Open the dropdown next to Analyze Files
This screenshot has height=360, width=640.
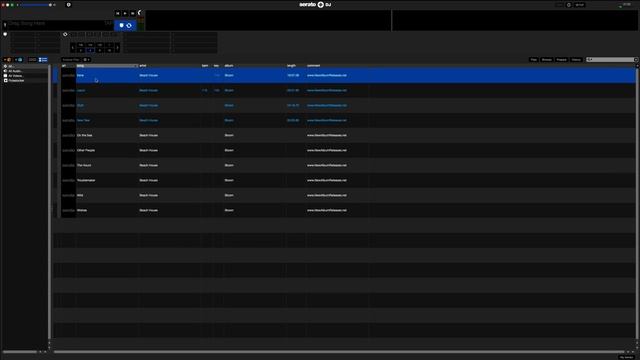(87, 60)
